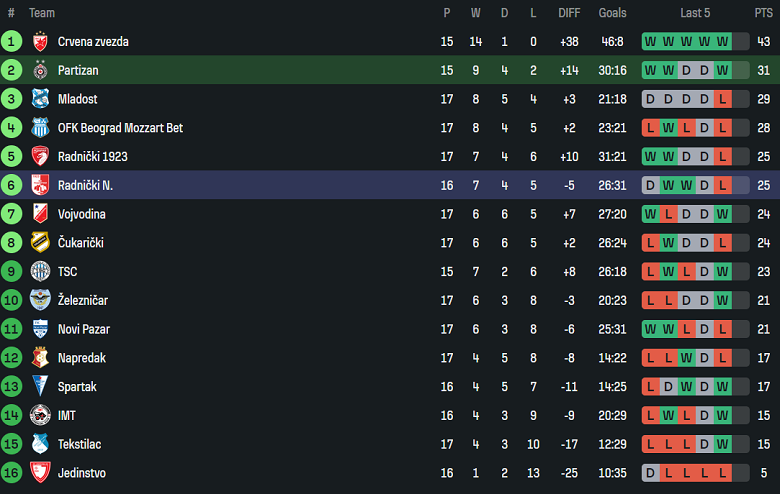The image size is (780, 494).
Task: Sort standings by the Goals column header
Action: (612, 13)
